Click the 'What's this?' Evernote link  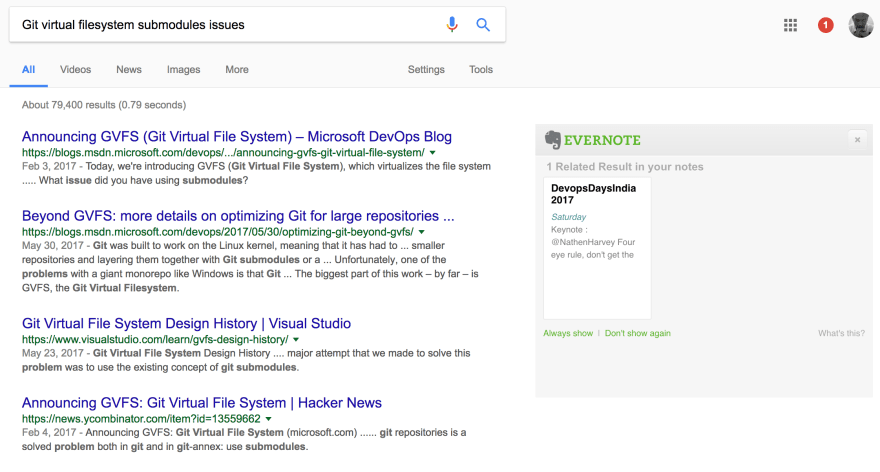pyautogui.click(x=841, y=333)
